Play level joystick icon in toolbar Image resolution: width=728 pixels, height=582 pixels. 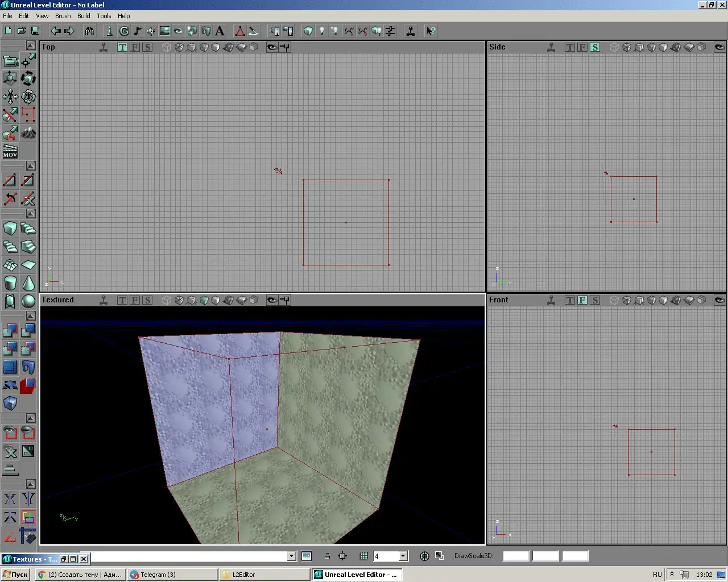(411, 31)
